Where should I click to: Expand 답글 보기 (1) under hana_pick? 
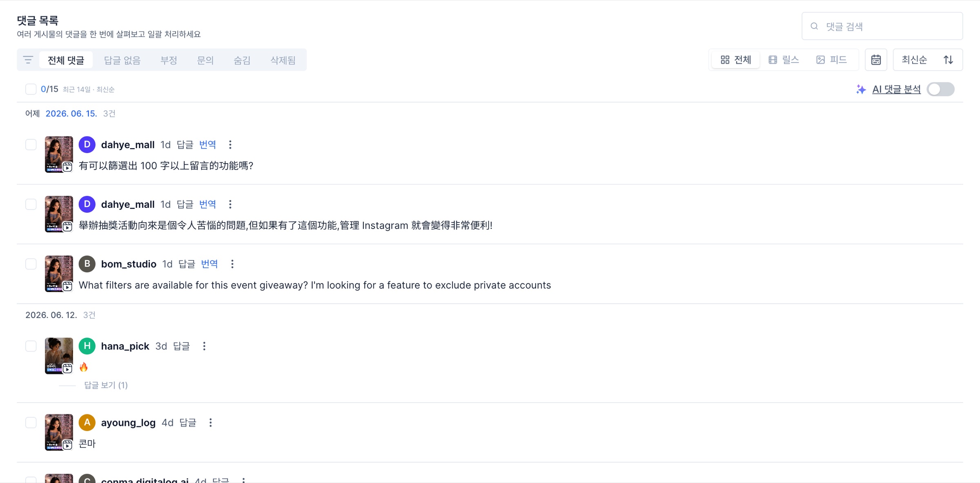[106, 385]
